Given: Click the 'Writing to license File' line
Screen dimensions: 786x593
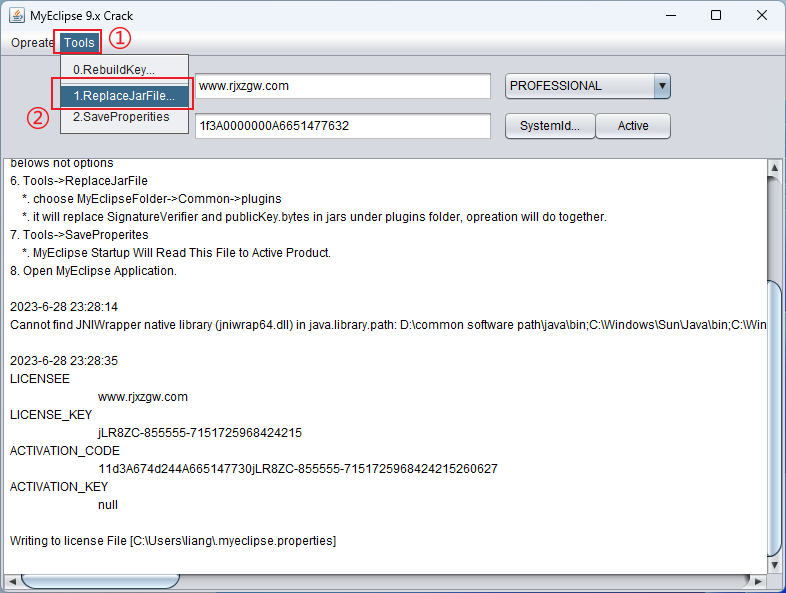Looking at the screenshot, I should 173,541.
